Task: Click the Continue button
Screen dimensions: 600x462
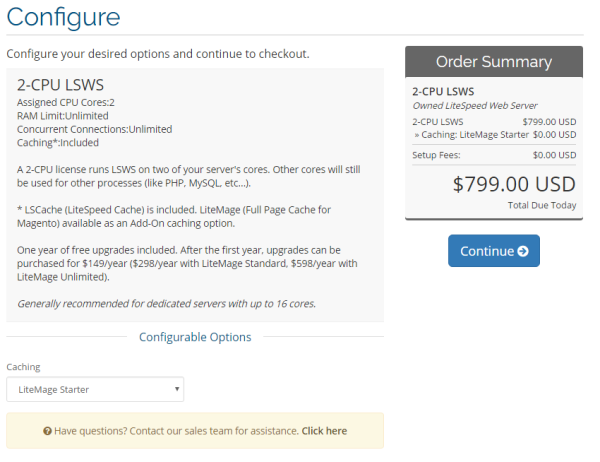Action: 494,251
